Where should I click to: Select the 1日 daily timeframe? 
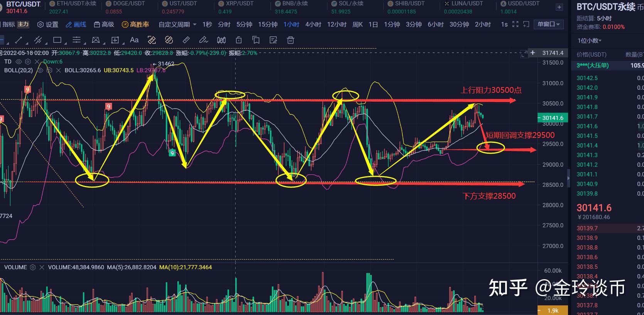[x=373, y=24]
